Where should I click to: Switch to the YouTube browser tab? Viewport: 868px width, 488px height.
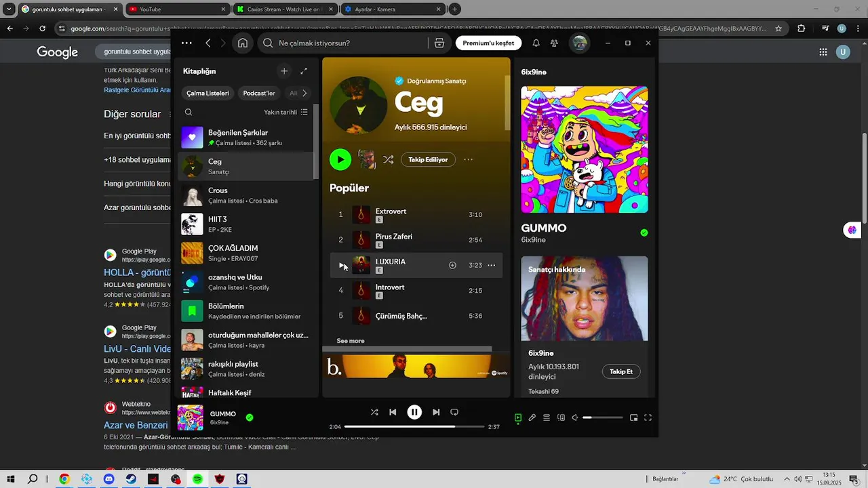point(176,9)
